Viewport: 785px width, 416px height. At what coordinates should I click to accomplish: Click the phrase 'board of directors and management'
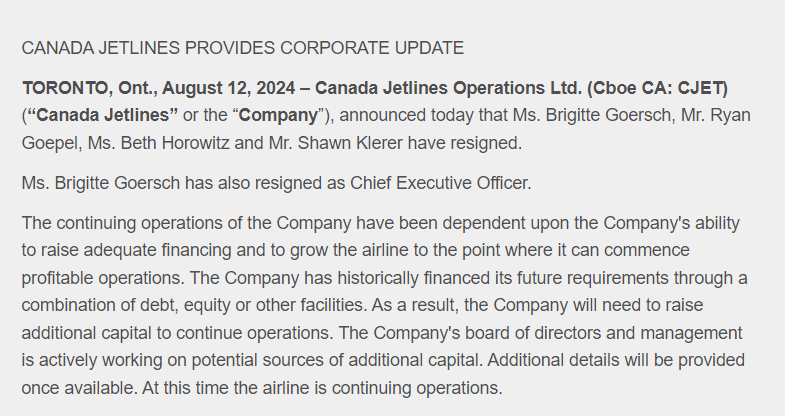[x=604, y=333]
